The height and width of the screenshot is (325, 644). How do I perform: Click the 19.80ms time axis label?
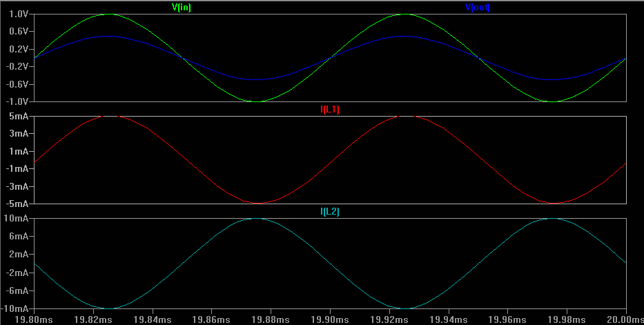coord(35,319)
